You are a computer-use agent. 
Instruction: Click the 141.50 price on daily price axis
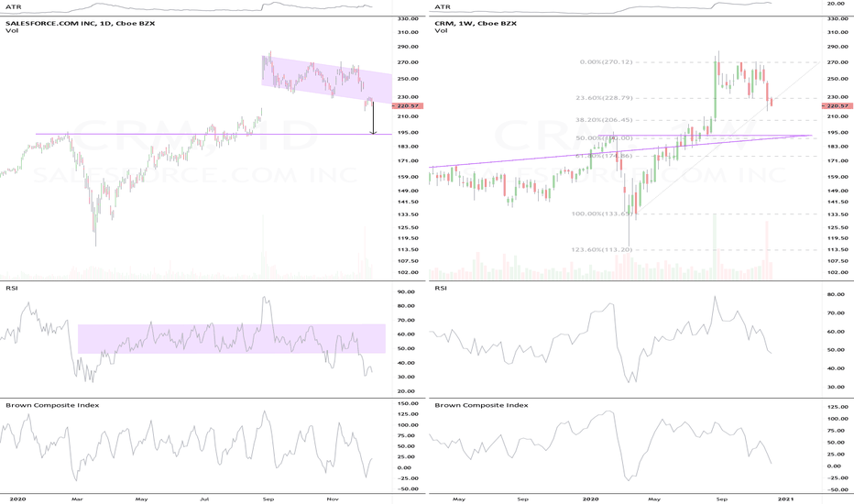tap(408, 203)
